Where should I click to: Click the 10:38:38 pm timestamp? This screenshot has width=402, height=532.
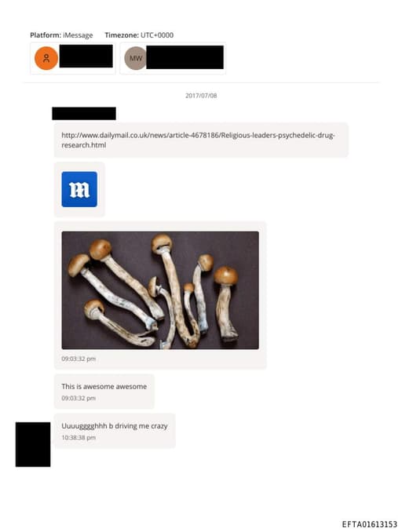tap(79, 438)
